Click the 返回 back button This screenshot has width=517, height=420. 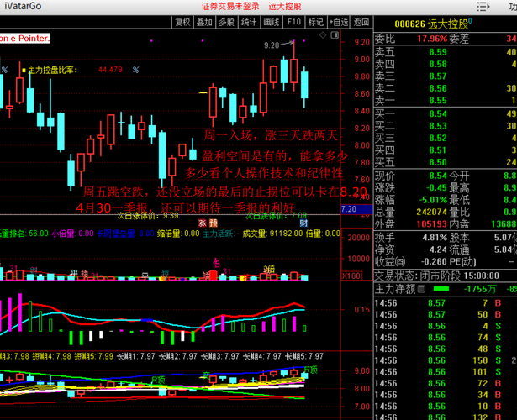coord(361,22)
